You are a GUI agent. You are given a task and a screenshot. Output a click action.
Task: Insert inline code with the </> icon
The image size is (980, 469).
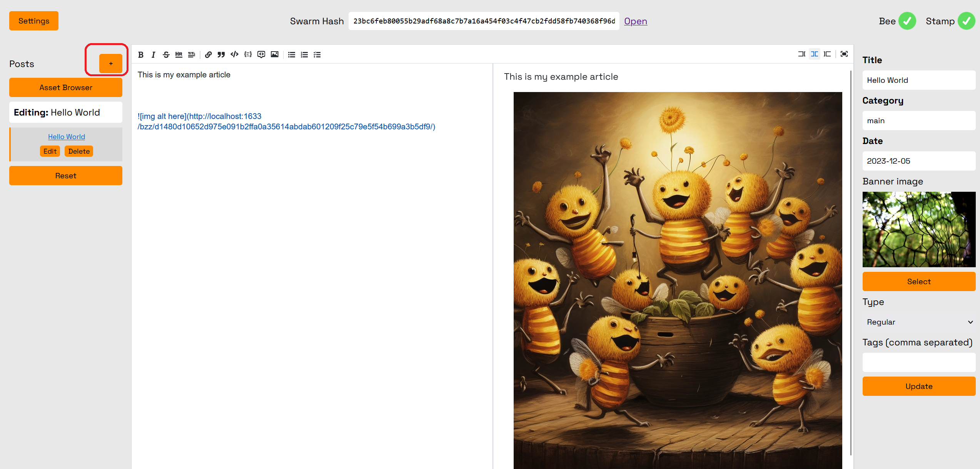click(234, 55)
